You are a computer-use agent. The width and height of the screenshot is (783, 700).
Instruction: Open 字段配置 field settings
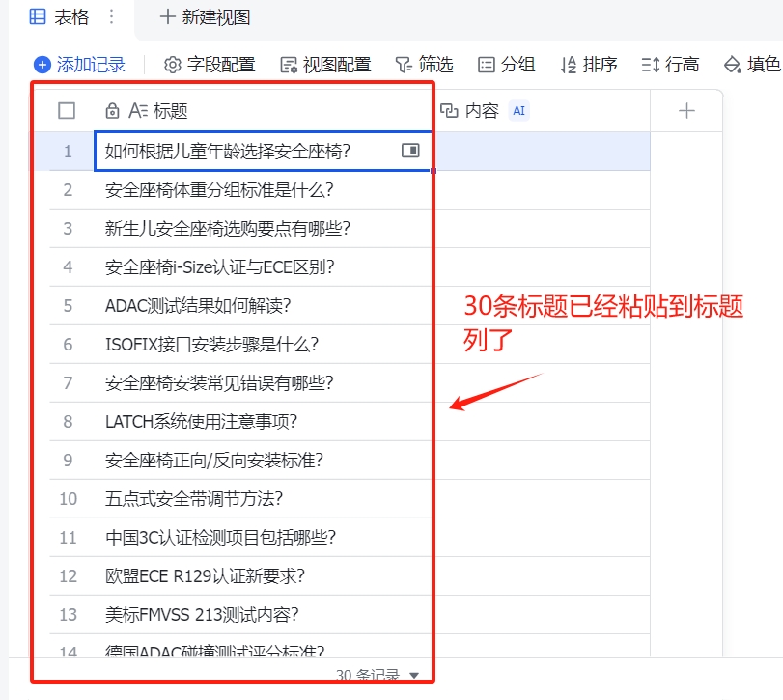[x=210, y=65]
